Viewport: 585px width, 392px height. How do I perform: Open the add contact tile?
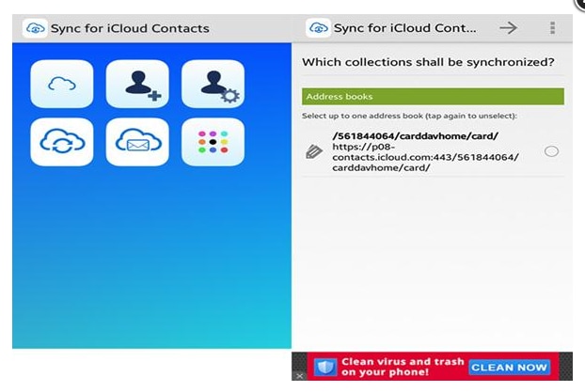(x=137, y=84)
